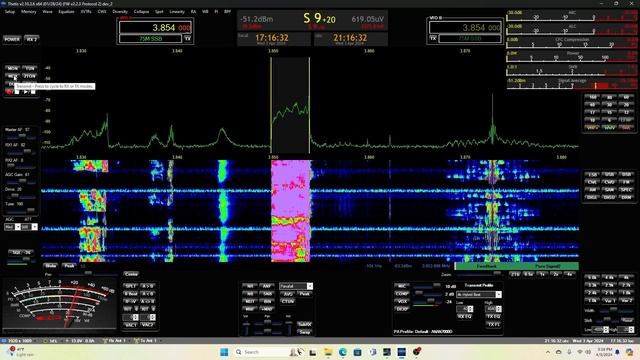Open the TX EQ equalizer
The width and height of the screenshot is (640, 360).
point(493,316)
